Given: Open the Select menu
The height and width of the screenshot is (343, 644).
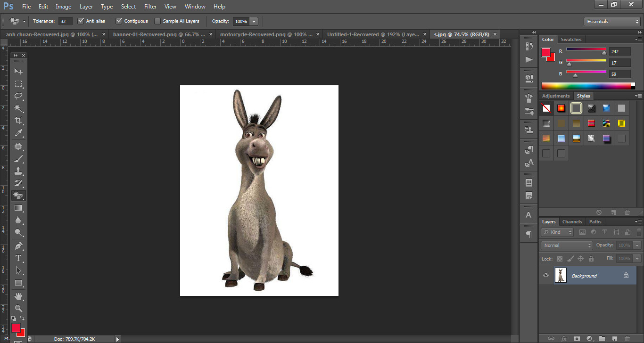Looking at the screenshot, I should (x=128, y=7).
